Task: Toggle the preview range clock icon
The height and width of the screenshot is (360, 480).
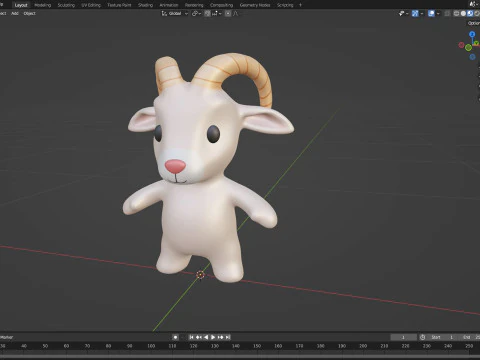Action: 422,337
